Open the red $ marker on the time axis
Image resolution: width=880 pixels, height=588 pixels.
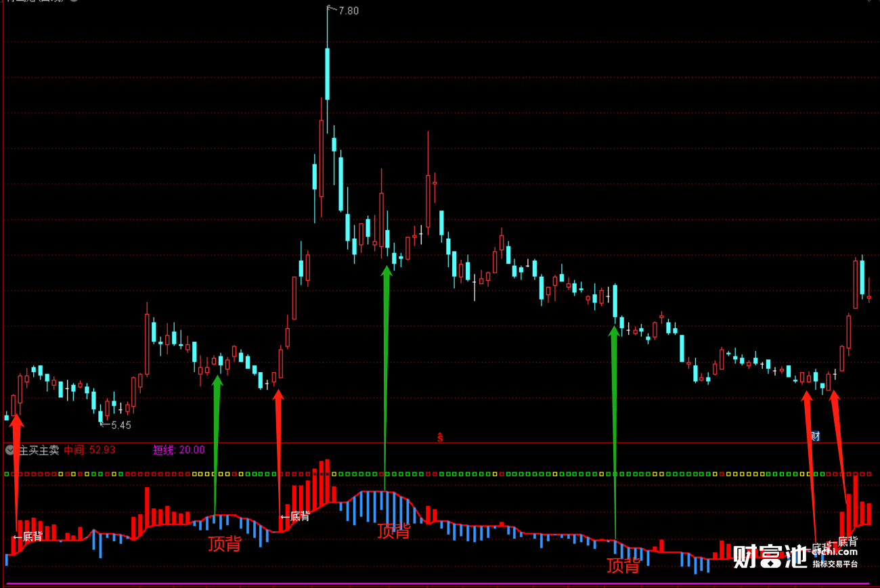click(440, 437)
